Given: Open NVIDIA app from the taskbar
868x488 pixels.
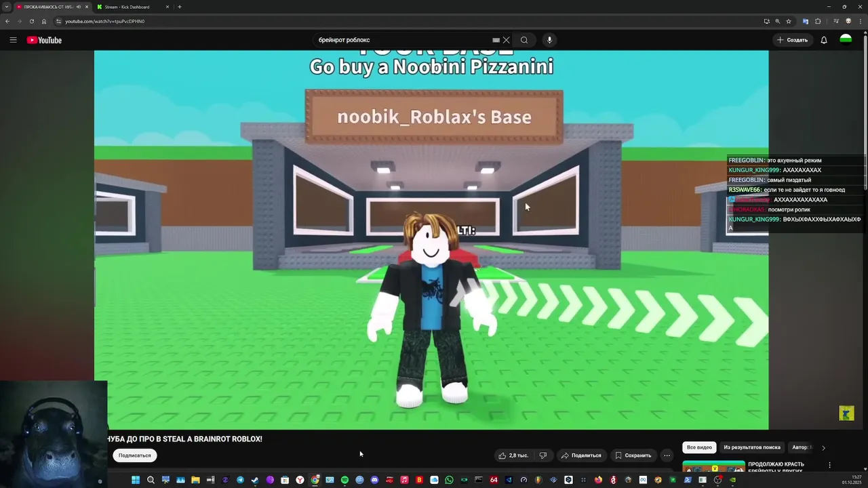Looking at the screenshot, I should point(732,480).
